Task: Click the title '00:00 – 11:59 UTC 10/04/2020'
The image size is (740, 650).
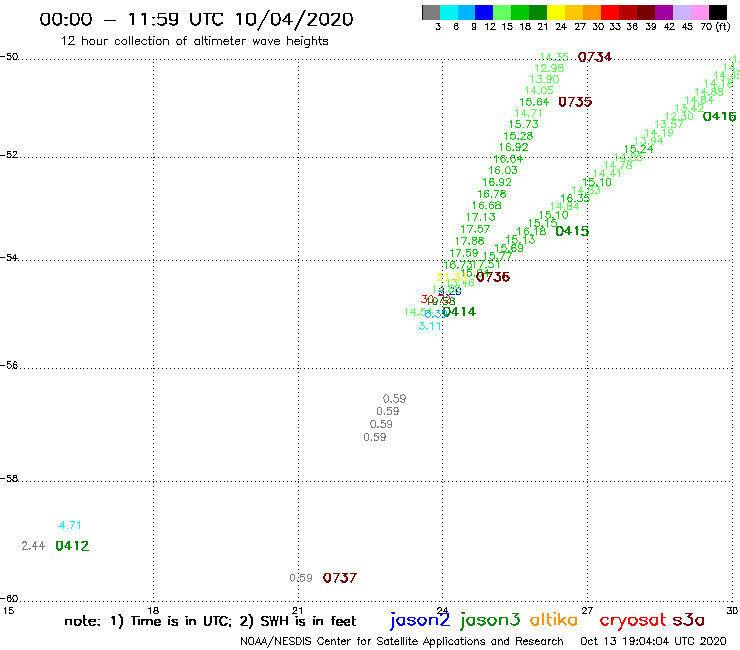Action: [x=196, y=19]
